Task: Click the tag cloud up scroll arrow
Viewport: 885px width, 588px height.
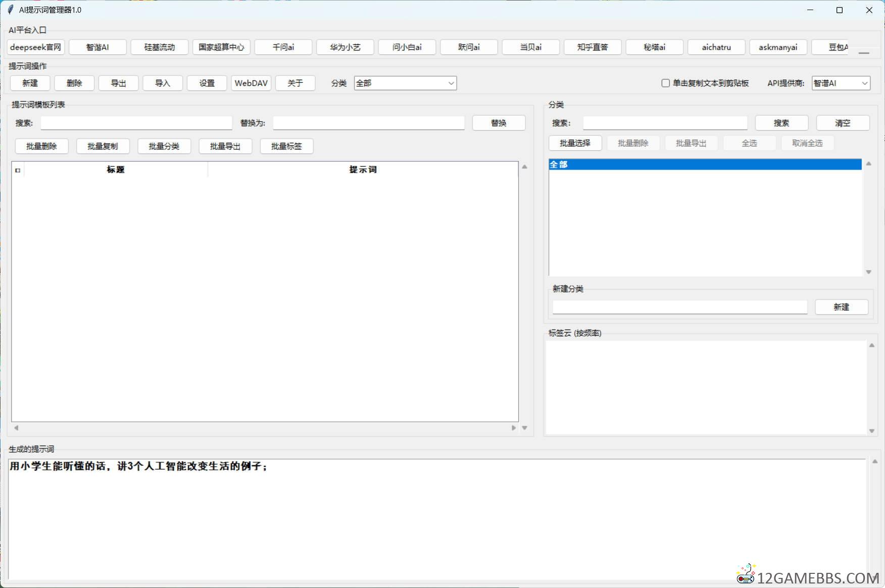Action: click(x=872, y=345)
